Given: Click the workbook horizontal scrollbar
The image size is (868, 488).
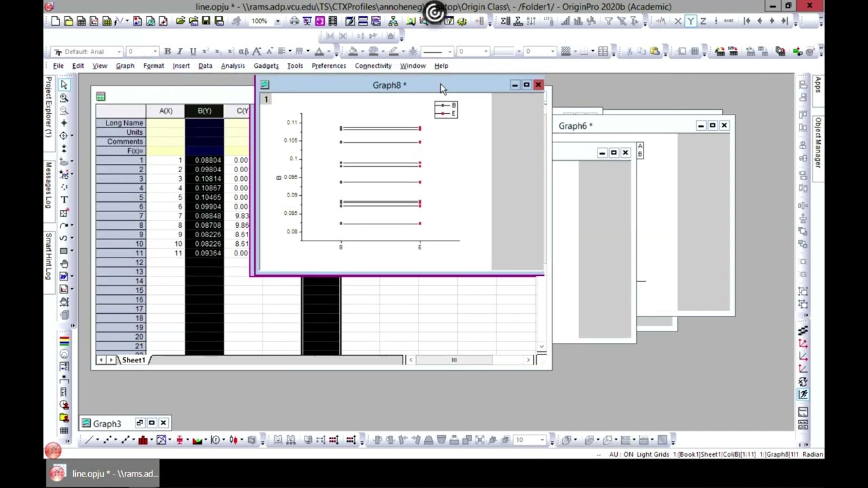Looking at the screenshot, I should (x=471, y=360).
